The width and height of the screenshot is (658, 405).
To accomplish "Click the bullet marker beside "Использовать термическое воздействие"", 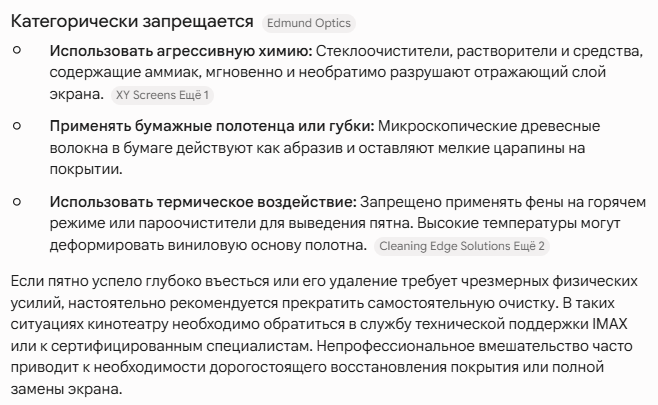I will coord(17,202).
